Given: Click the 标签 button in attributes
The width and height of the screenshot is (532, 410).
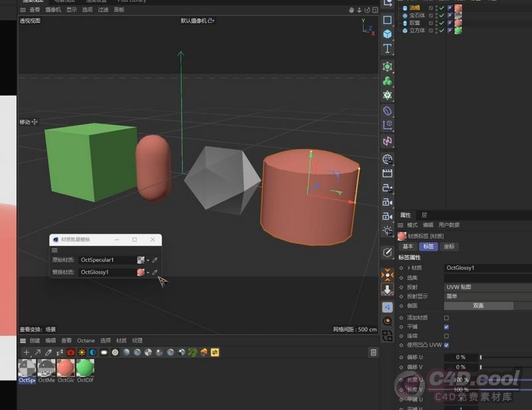Looking at the screenshot, I should click(x=428, y=247).
